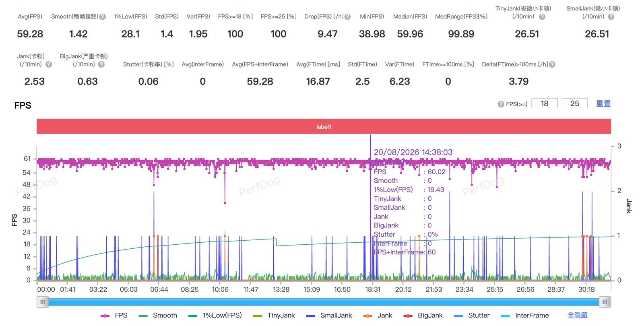Image resolution: width=644 pixels, height=326 pixels.
Task: Toggle FPS series in chart legend
Action: (114, 316)
